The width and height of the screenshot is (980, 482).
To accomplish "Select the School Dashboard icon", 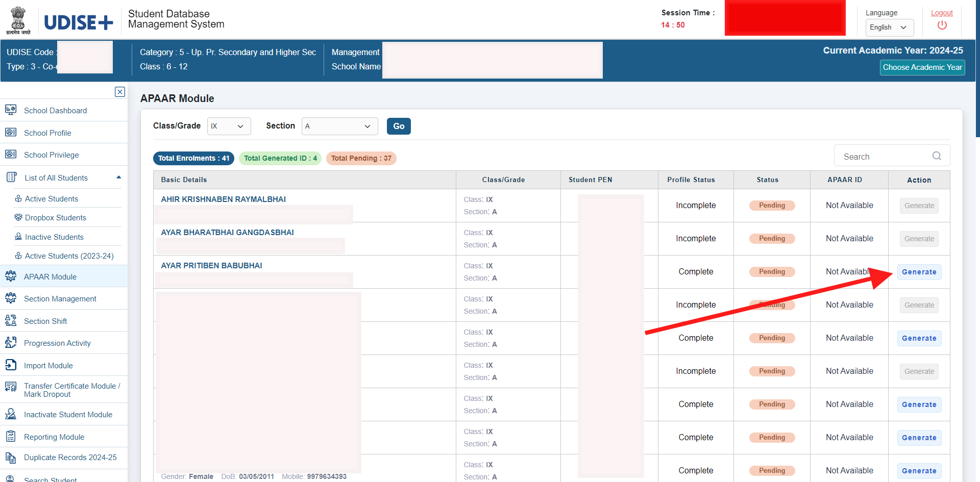I will click(11, 110).
